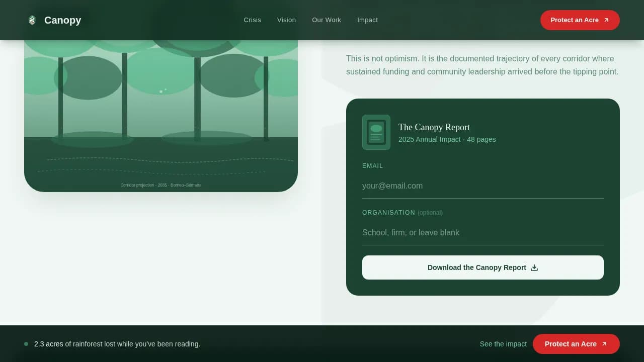Viewport: 644px width, 362px height.
Task: Click the Canopy tree logo icon
Action: click(x=32, y=20)
